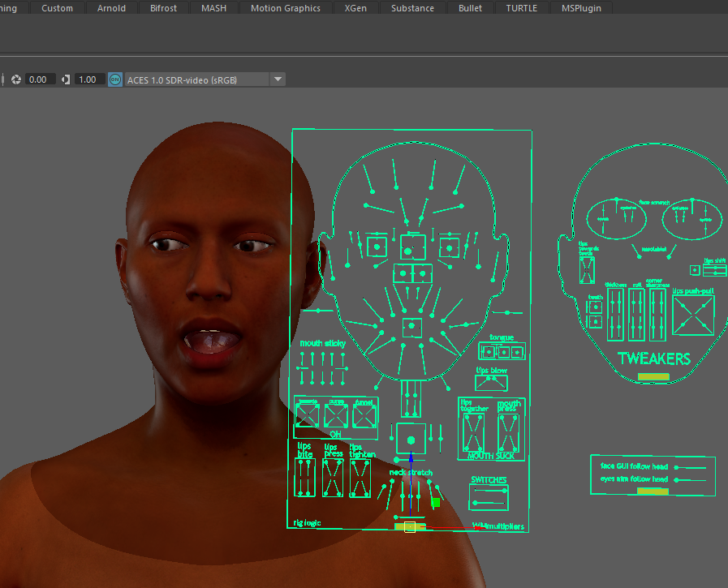Open the TURTLE shelf tab

click(x=521, y=8)
